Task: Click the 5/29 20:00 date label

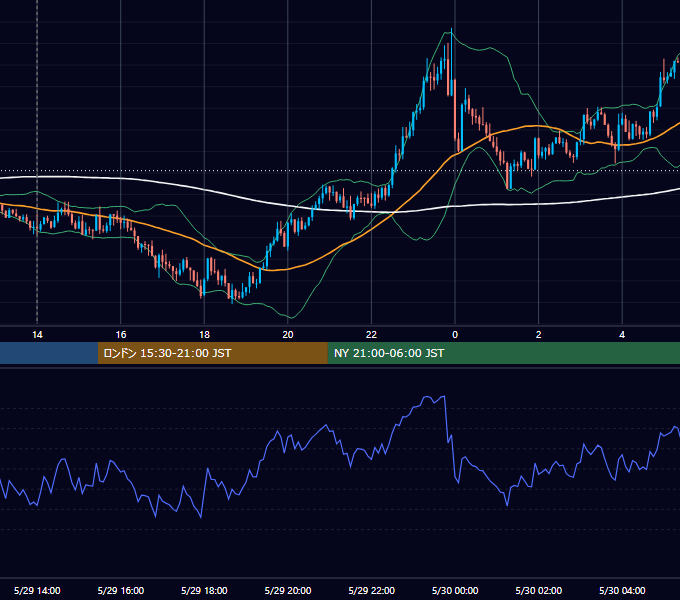Action: pos(288,590)
